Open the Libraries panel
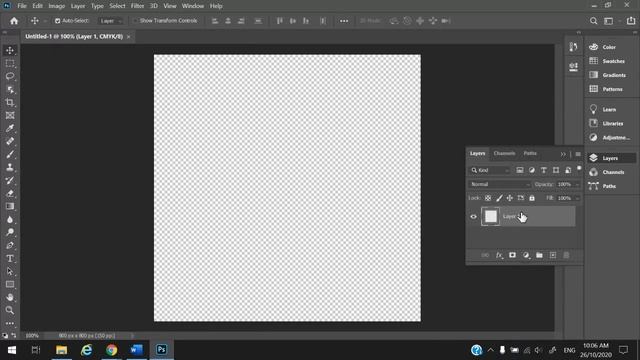The image size is (640, 360). pos(608,123)
